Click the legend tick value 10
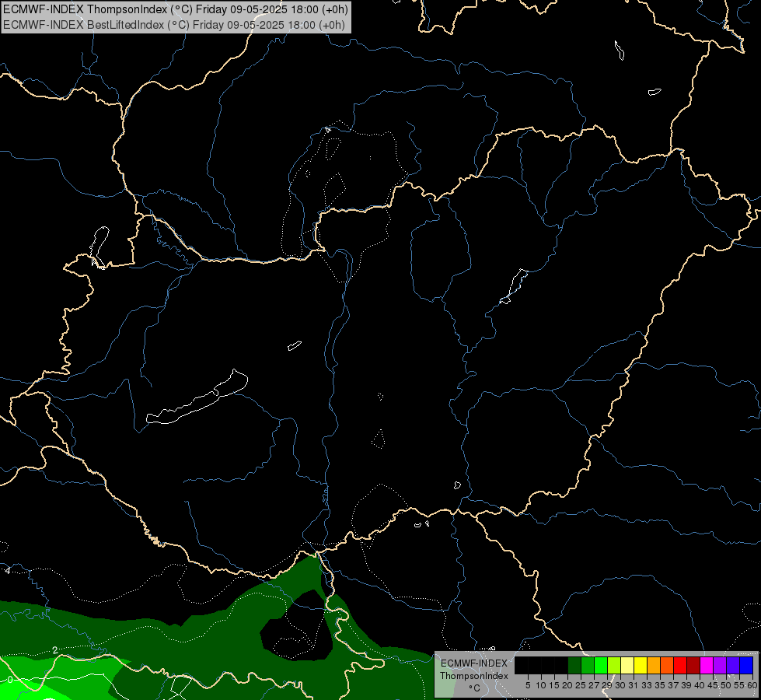The height and width of the screenshot is (700, 761). click(x=541, y=685)
